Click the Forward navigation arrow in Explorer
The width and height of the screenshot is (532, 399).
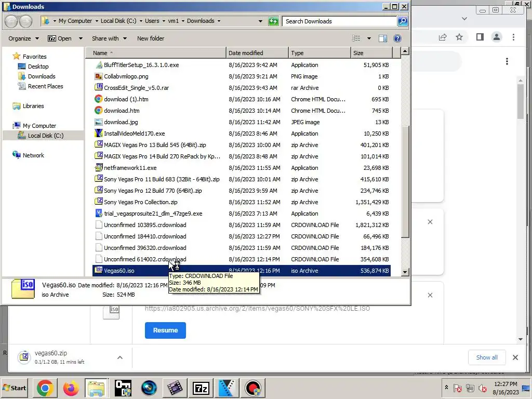click(26, 21)
